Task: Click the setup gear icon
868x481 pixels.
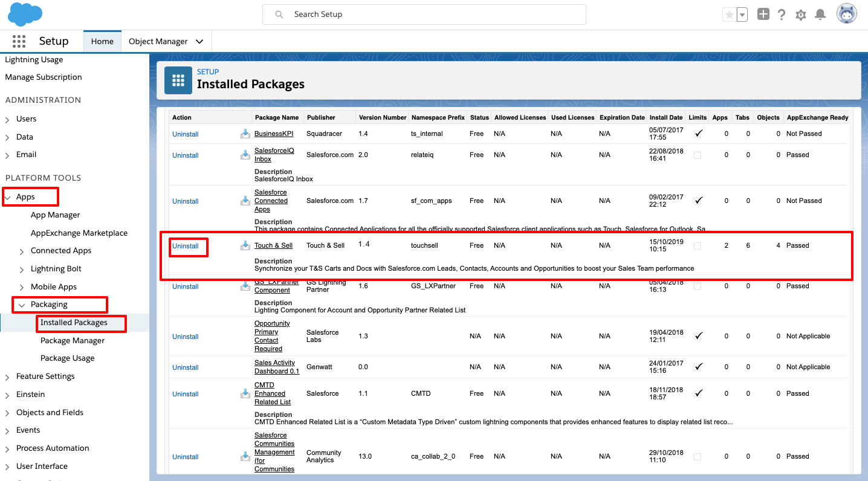Action: coord(801,15)
